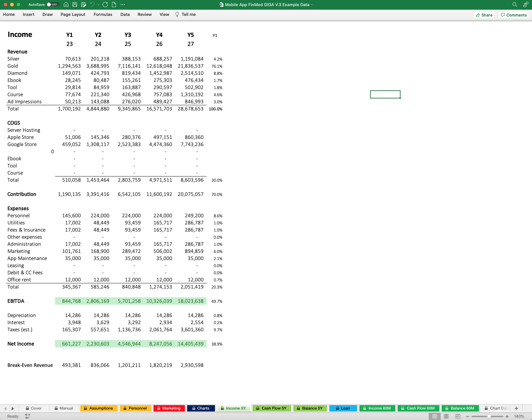Screen dimensions: 532x420
Task: Click the Undo arrow icon
Action: pos(92,5)
